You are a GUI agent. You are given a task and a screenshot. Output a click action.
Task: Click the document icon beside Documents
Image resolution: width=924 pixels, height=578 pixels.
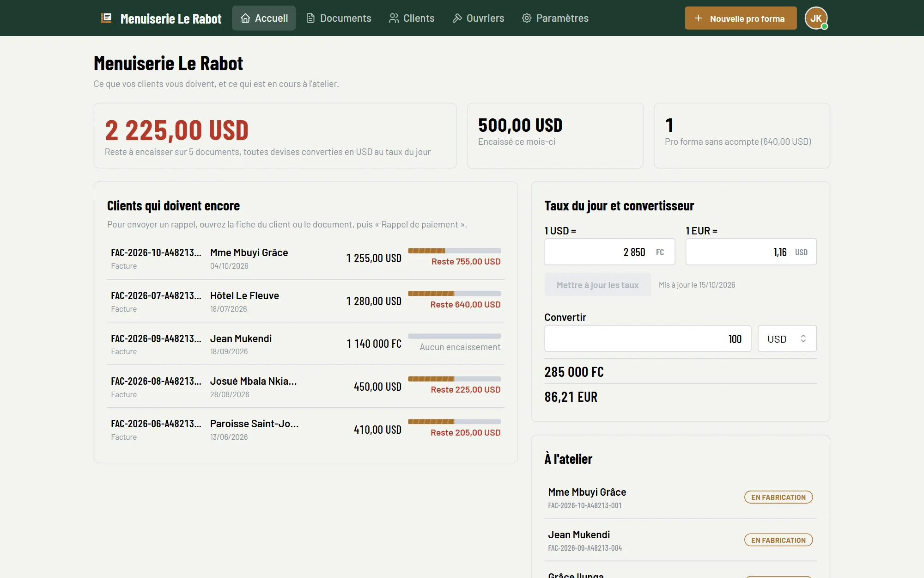(x=310, y=18)
